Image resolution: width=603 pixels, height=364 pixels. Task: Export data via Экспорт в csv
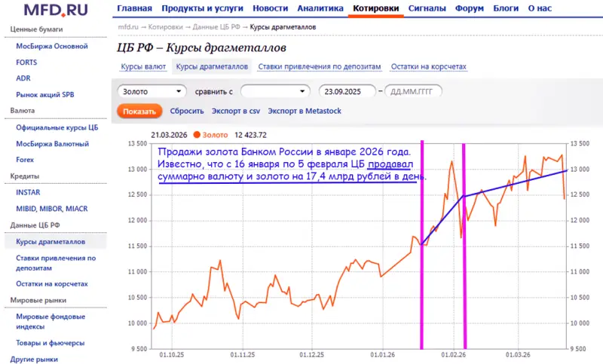click(x=235, y=111)
